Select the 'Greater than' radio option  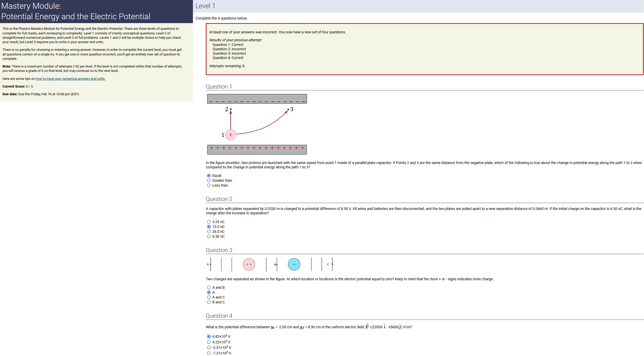pos(209,180)
